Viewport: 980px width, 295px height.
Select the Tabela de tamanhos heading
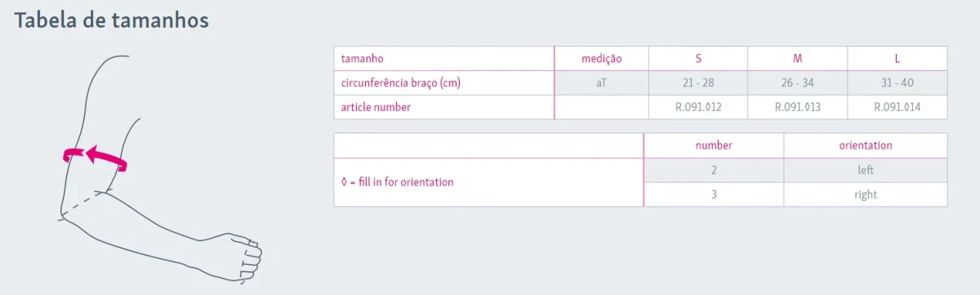112,20
